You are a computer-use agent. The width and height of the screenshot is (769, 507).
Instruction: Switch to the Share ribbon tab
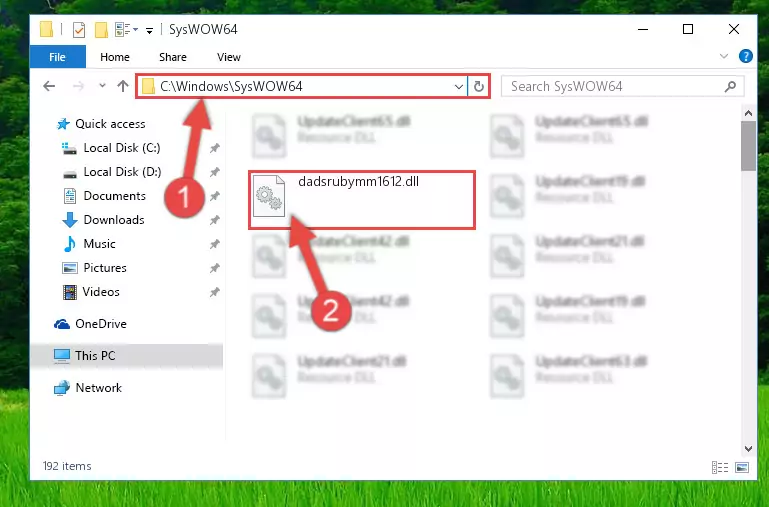pyautogui.click(x=173, y=57)
